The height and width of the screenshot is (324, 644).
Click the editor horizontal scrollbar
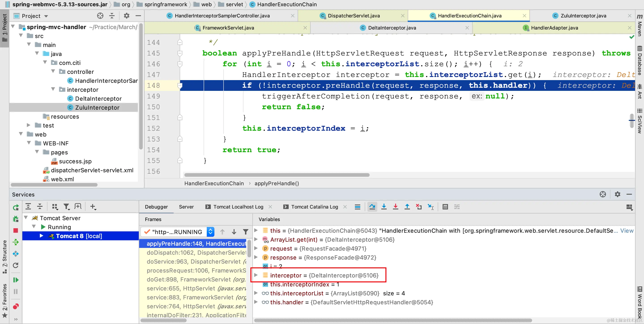click(x=277, y=175)
